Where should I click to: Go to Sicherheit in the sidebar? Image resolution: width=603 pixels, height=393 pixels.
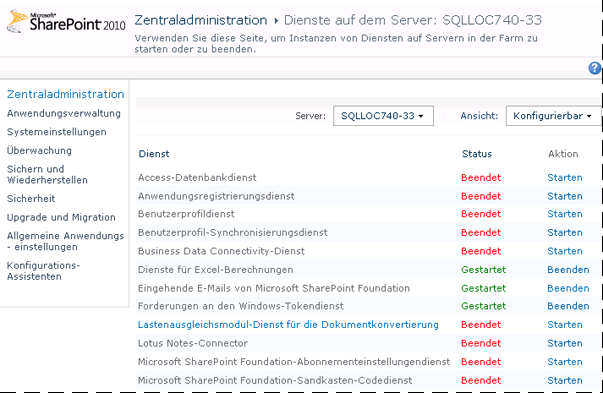tap(31, 199)
